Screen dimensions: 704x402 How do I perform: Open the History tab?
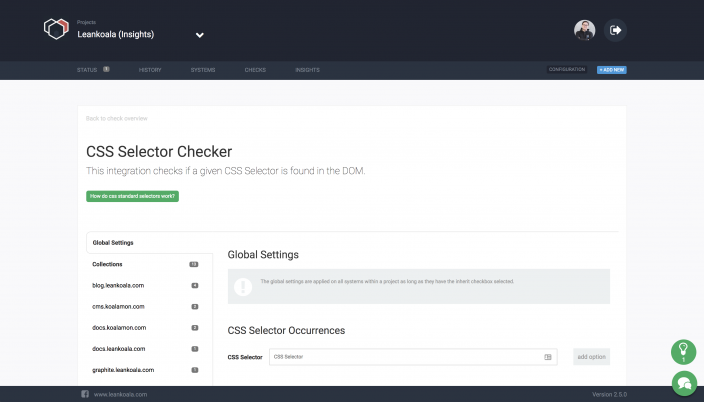click(150, 70)
